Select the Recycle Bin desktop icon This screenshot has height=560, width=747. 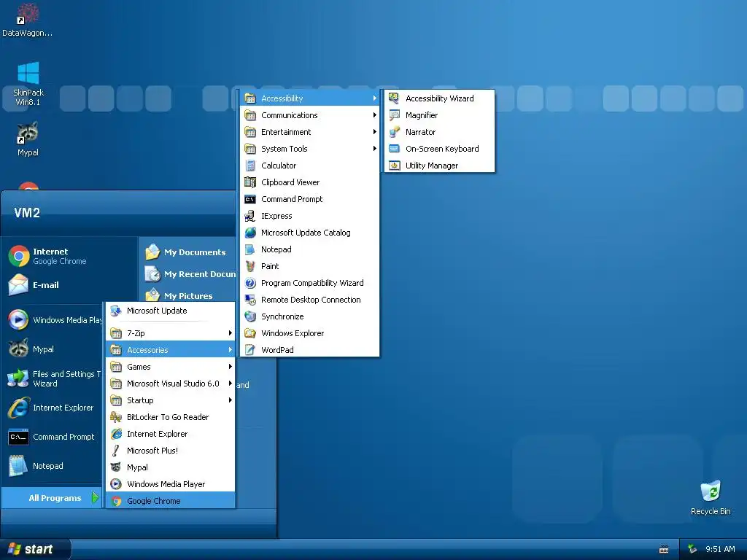point(711,498)
